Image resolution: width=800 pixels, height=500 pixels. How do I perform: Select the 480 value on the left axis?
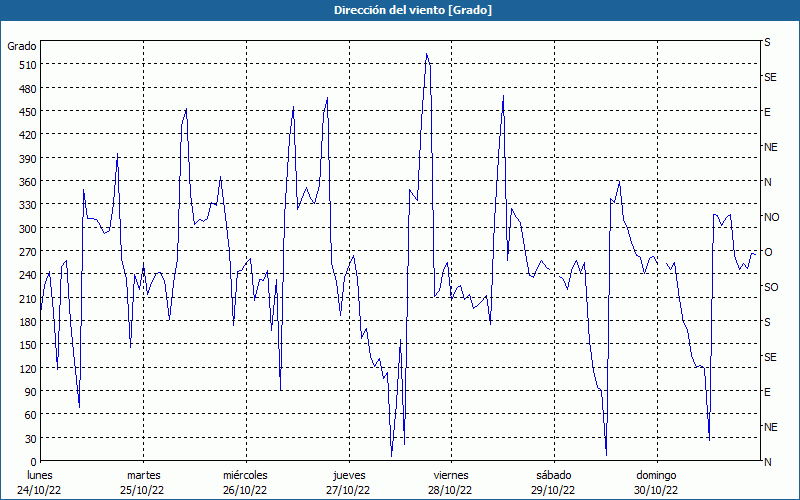click(27, 88)
